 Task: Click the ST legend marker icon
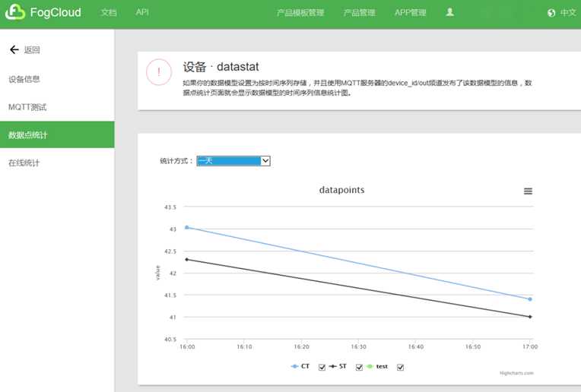[x=333, y=366]
